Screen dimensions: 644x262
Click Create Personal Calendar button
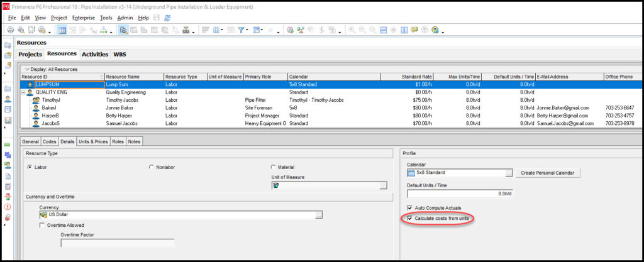pyautogui.click(x=548, y=173)
